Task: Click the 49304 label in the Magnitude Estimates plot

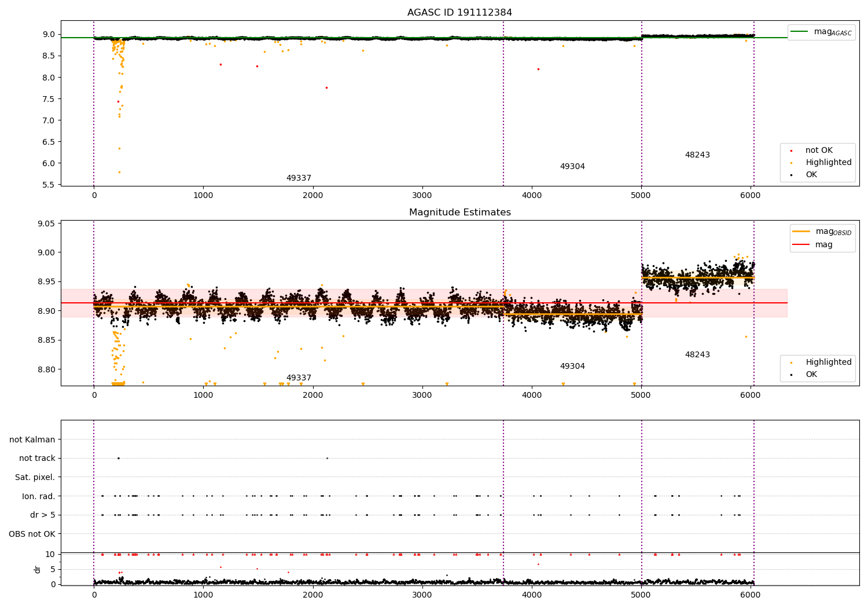Action: click(x=572, y=367)
